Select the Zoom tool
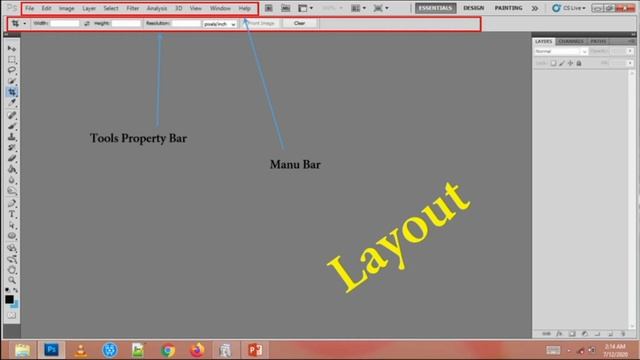This screenshot has width=640, height=360. (12, 280)
